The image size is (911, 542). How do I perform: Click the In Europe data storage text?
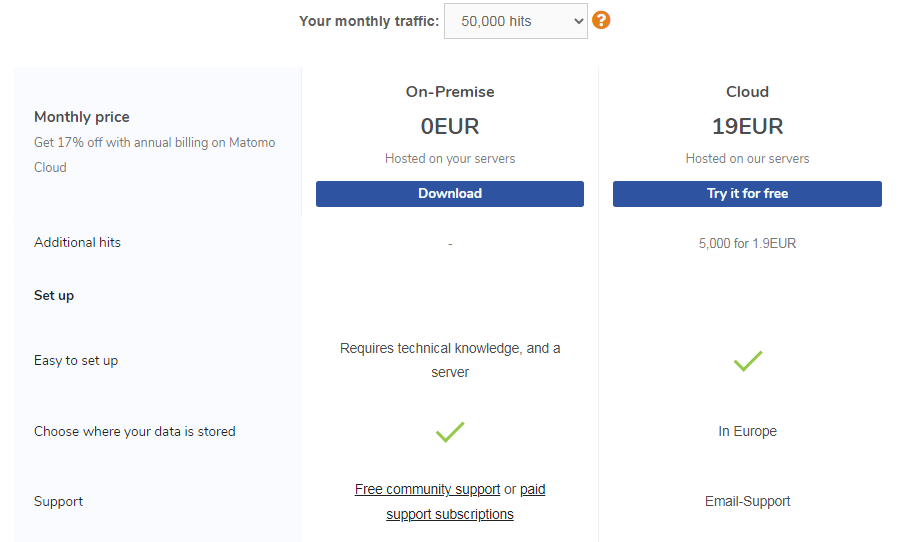point(747,431)
